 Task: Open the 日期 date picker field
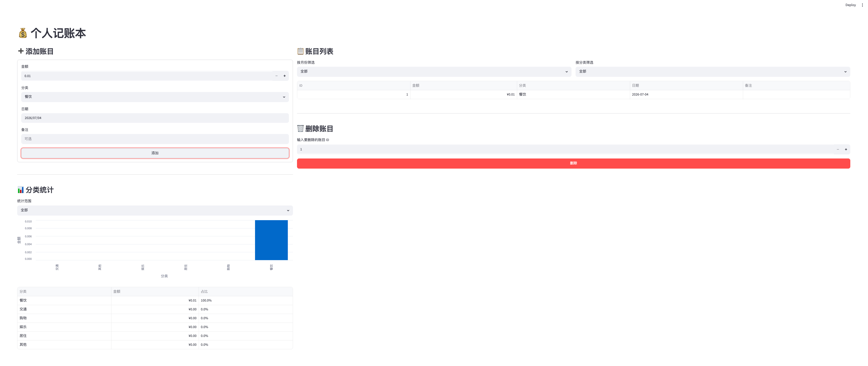point(155,118)
